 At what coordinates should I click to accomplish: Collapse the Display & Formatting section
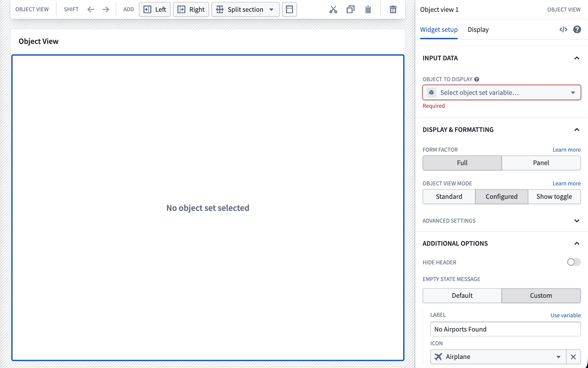click(x=577, y=130)
